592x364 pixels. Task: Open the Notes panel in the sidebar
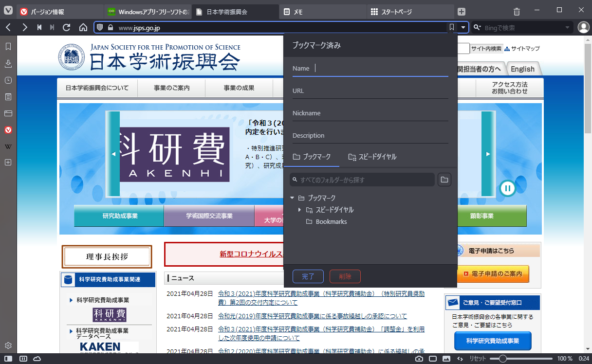pyautogui.click(x=8, y=97)
